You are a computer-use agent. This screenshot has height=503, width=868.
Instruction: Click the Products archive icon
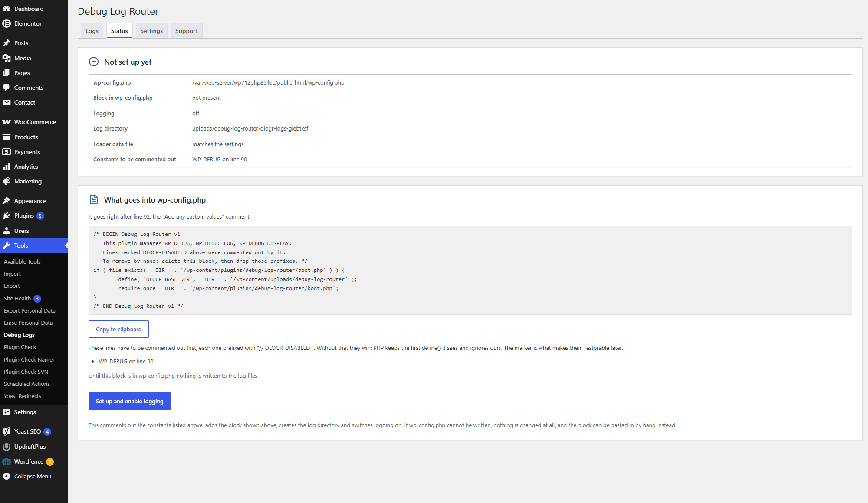[x=7, y=137]
